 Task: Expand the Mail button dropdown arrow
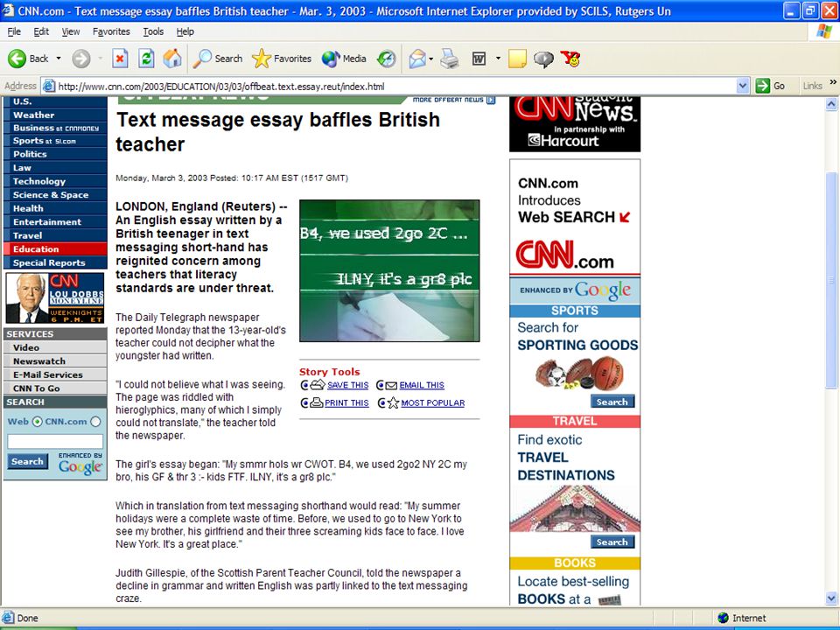(x=430, y=59)
